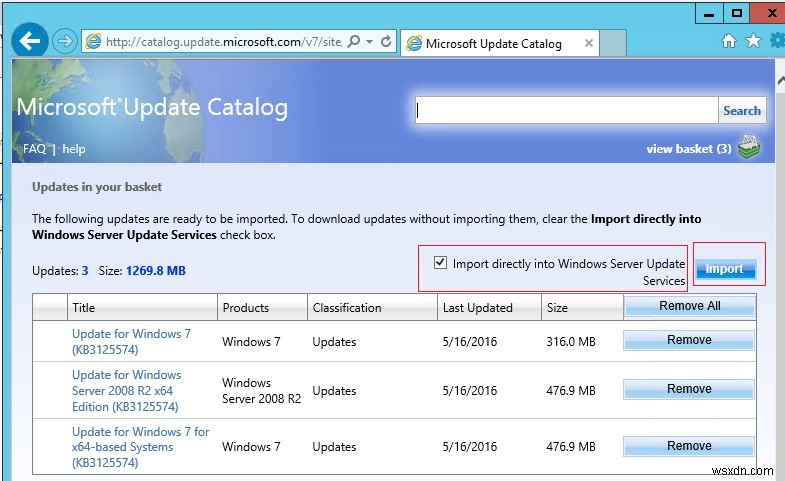Screen dimensions: 785x481
Task: Open Update for Windows 7 (KB3125574) link
Action: 131,341
